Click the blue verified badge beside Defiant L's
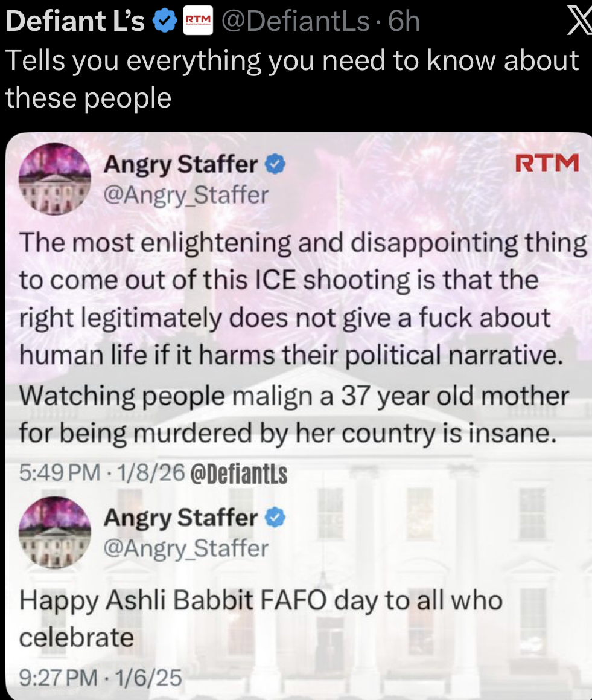 click(x=165, y=21)
